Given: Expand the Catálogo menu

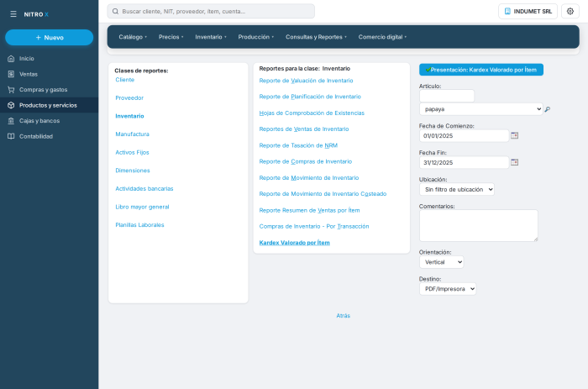Looking at the screenshot, I should point(133,37).
